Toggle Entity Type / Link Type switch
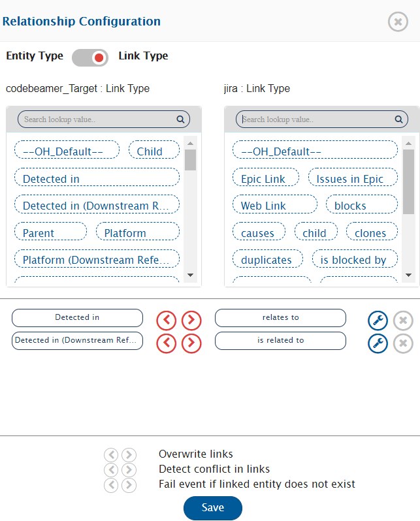Image resolution: width=420 pixels, height=521 pixels. click(90, 57)
